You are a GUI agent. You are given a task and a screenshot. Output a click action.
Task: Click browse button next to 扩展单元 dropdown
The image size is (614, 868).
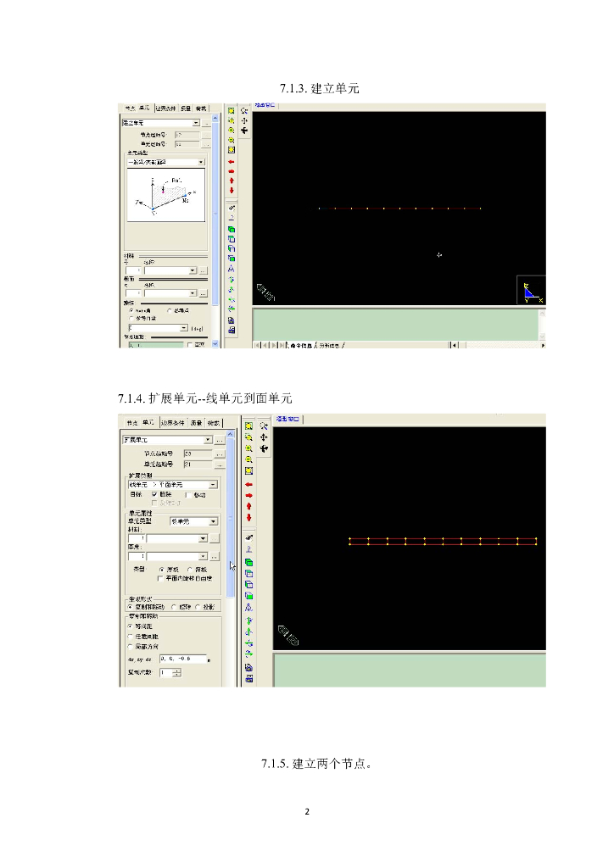[220, 440]
